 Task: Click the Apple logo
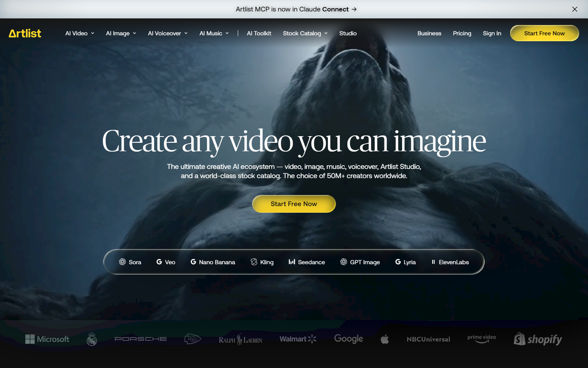pos(385,339)
